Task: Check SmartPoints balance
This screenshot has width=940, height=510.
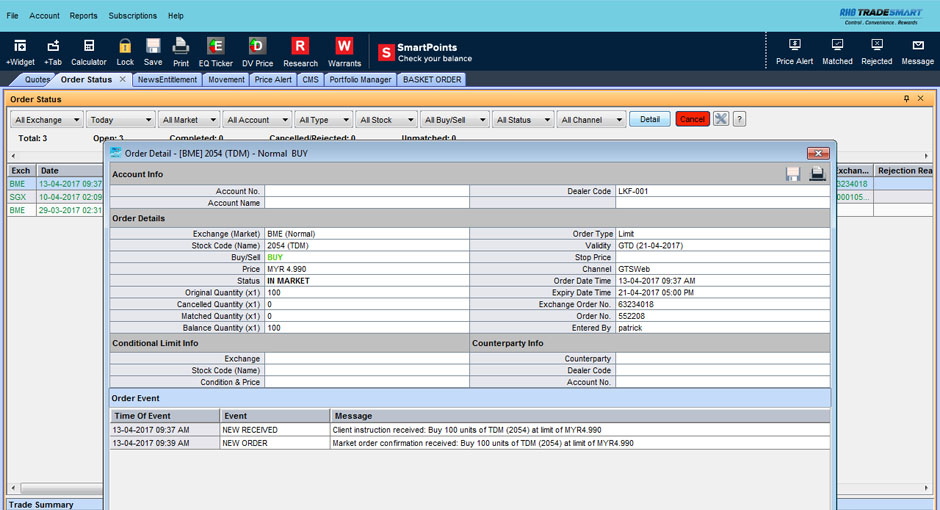Action: 425,53
